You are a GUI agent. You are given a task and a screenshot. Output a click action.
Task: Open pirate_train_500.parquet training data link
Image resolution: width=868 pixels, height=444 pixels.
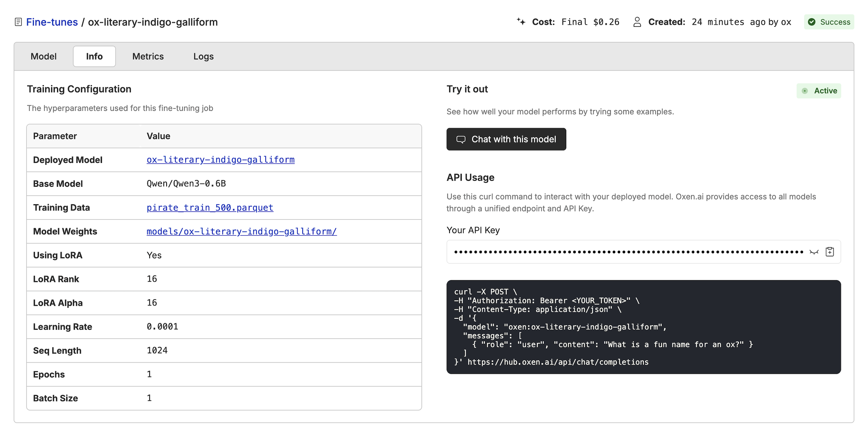click(x=210, y=208)
